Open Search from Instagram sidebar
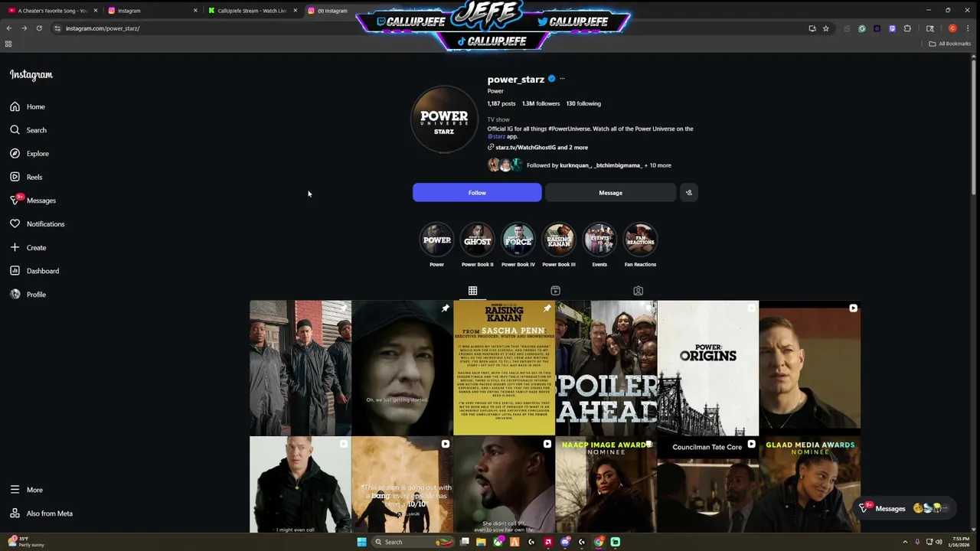This screenshot has width=980, height=551. tap(28, 130)
